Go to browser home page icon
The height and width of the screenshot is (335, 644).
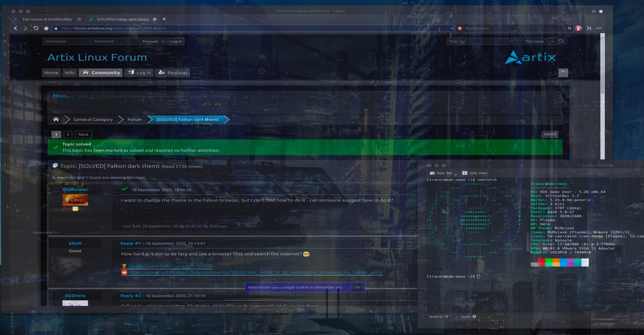46,28
